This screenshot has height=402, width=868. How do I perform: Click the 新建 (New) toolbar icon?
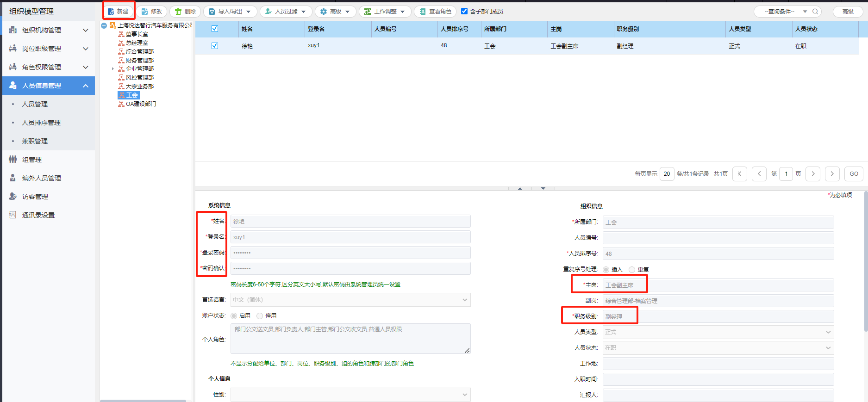point(112,12)
